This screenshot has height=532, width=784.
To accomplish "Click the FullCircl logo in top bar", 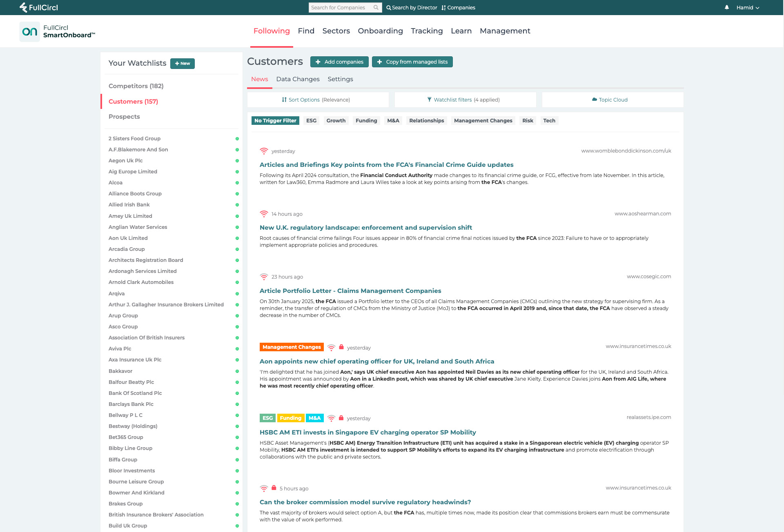I will (39, 7).
